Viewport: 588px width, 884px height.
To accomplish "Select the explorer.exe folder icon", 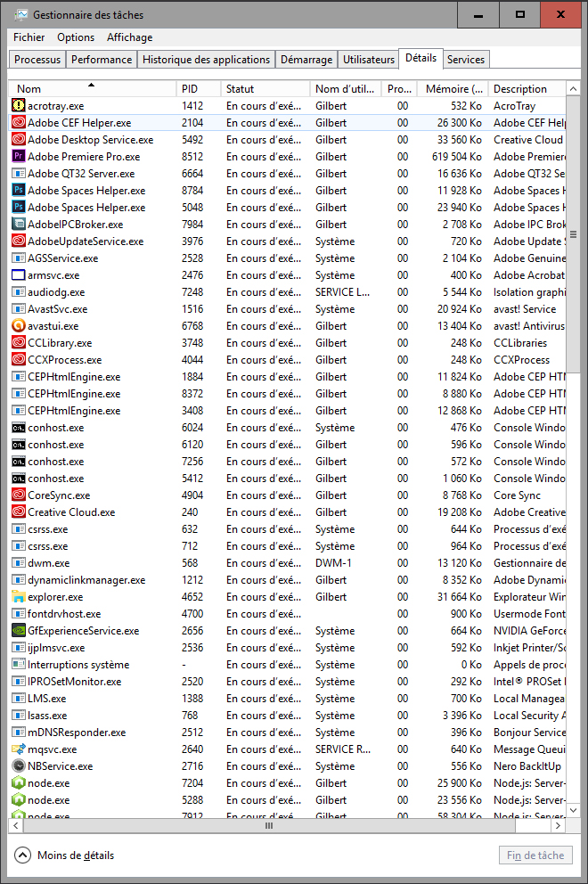I will (19, 596).
